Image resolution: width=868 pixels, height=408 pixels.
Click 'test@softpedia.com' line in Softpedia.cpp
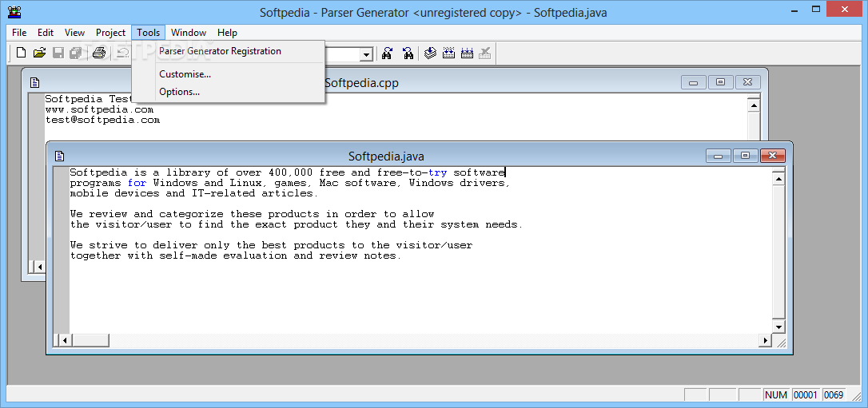pyautogui.click(x=102, y=120)
